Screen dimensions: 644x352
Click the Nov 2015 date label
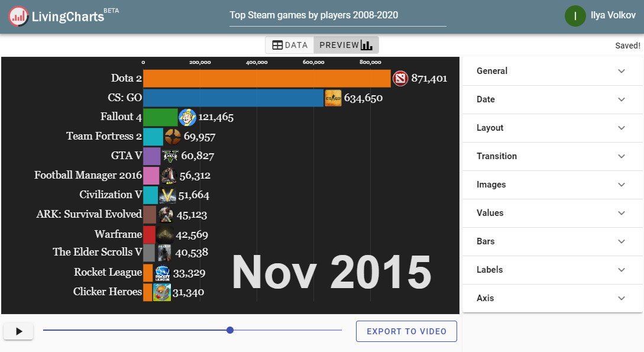[331, 272]
